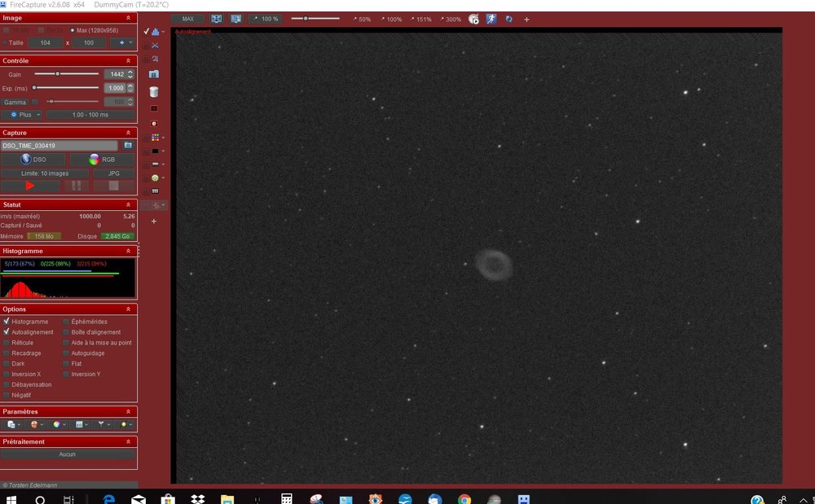The width and height of the screenshot is (815, 504).
Task: Set zoom to 300% preset
Action: (x=451, y=20)
